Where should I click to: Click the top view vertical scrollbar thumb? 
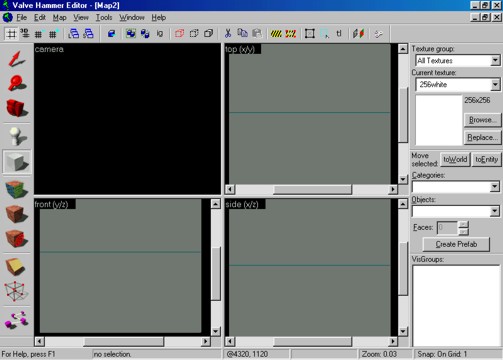403,115
